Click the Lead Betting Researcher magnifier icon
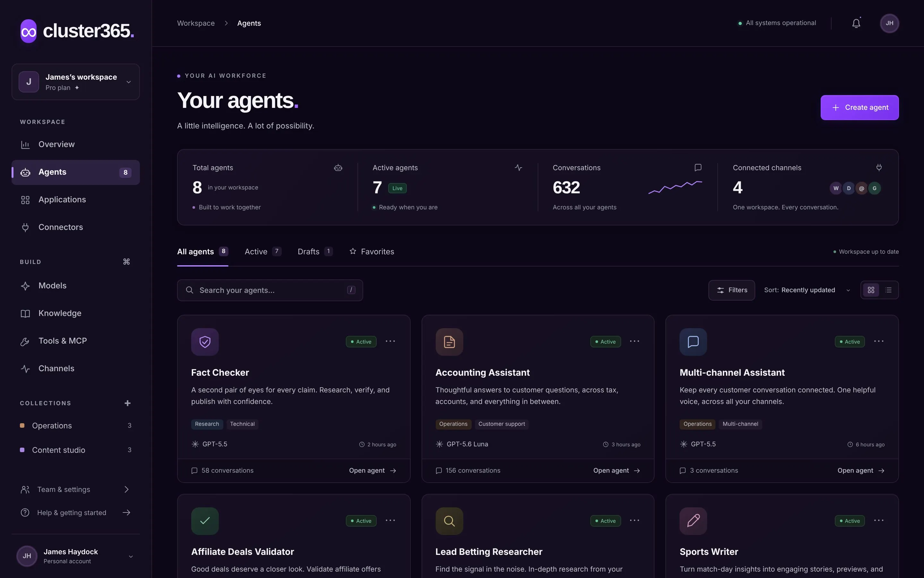Image resolution: width=924 pixels, height=578 pixels. point(449,521)
